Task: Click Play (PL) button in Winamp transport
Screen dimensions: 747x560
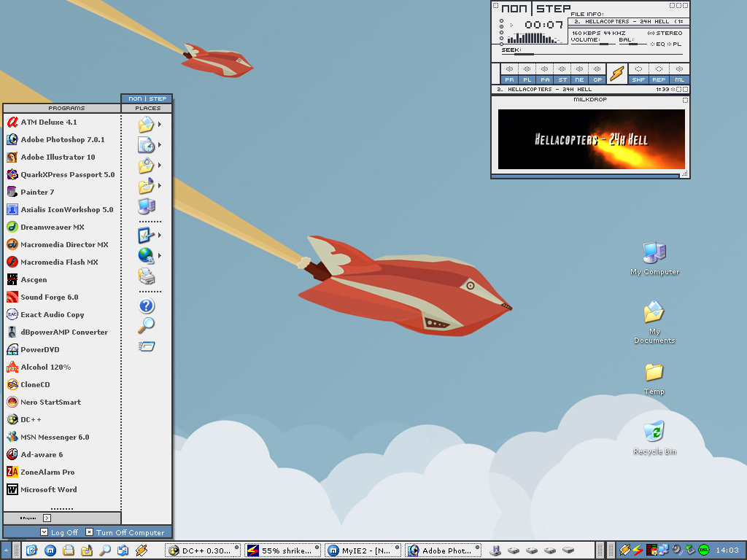Action: [x=527, y=74]
